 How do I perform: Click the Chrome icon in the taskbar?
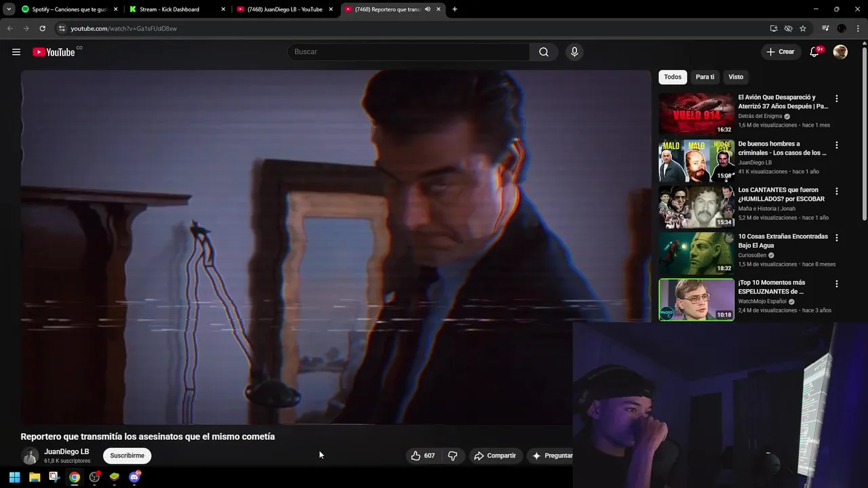(75, 477)
